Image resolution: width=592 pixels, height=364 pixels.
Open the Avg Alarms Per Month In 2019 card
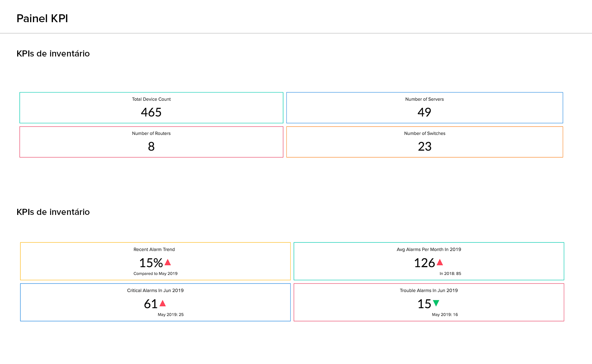tap(428, 261)
